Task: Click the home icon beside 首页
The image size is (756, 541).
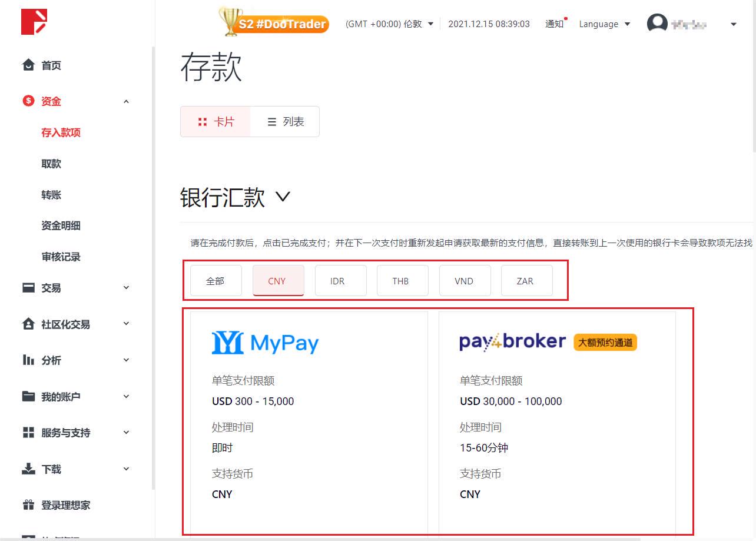Action: click(28, 65)
